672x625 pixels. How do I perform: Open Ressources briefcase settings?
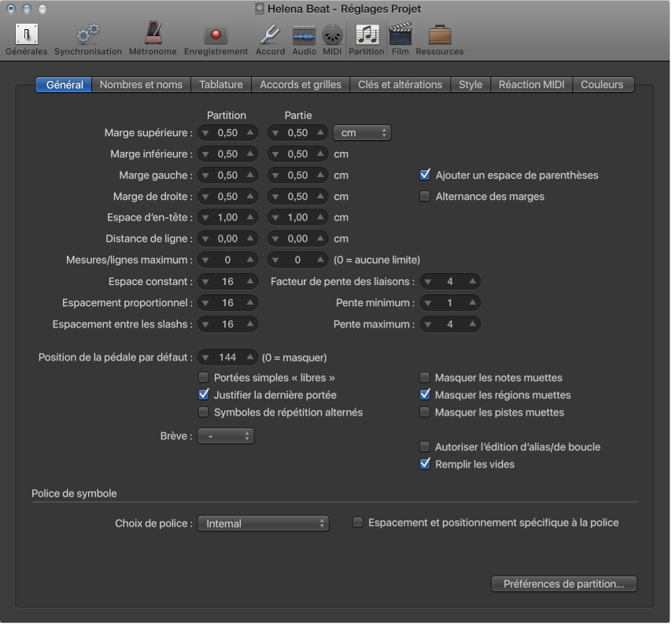439,39
